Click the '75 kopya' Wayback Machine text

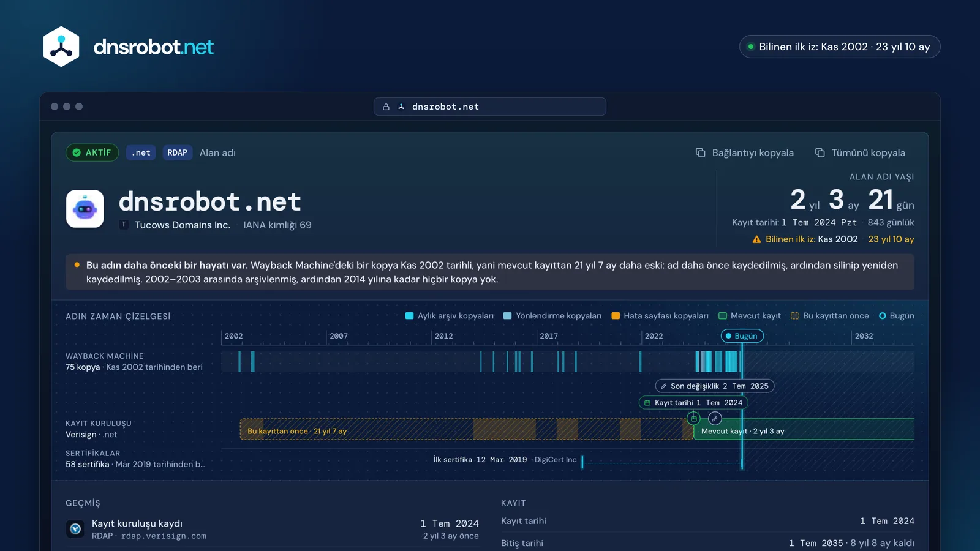tap(83, 367)
